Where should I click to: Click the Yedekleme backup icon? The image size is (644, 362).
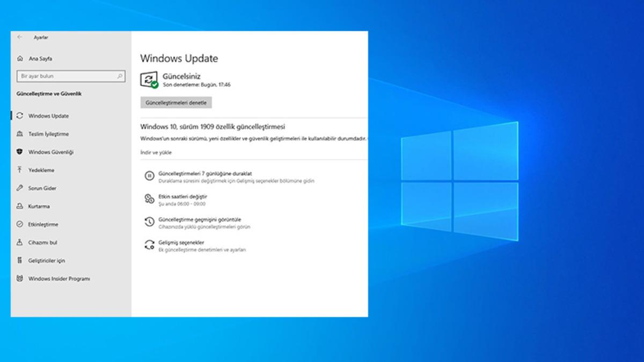(20, 170)
